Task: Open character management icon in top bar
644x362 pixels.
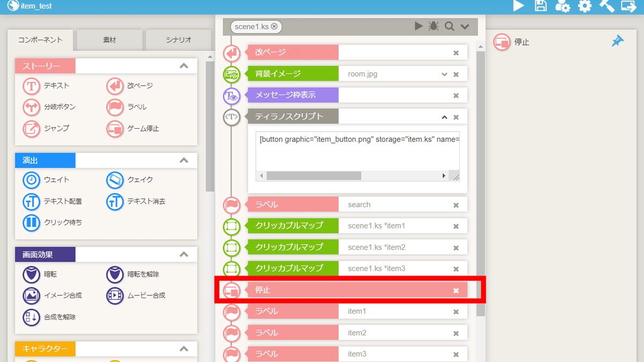Action: click(x=562, y=6)
